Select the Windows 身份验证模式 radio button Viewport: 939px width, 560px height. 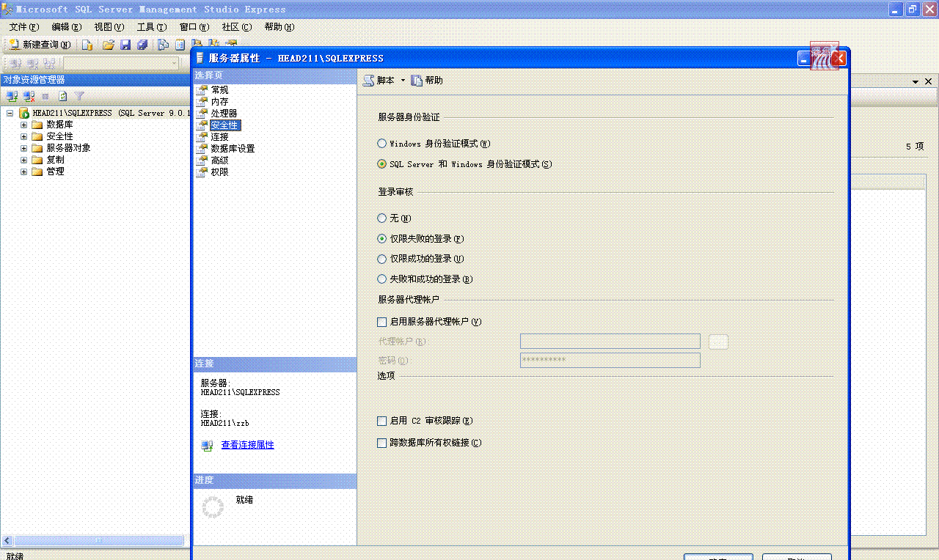381,144
